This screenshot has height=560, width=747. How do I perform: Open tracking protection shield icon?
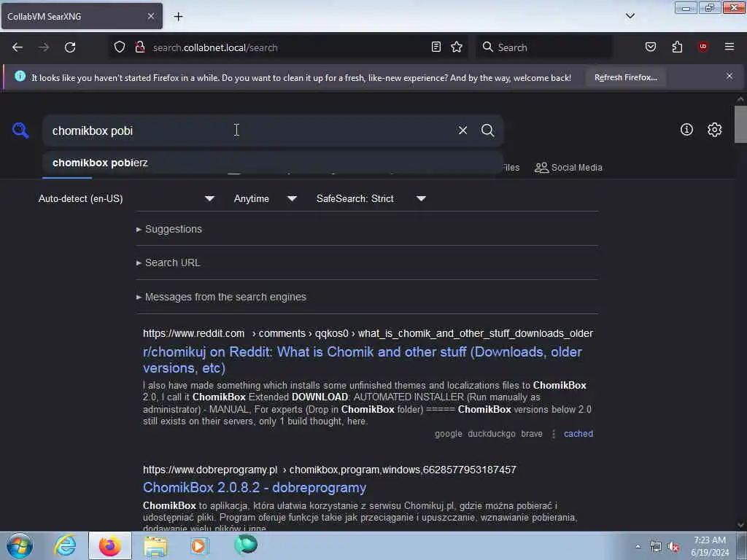click(x=120, y=47)
